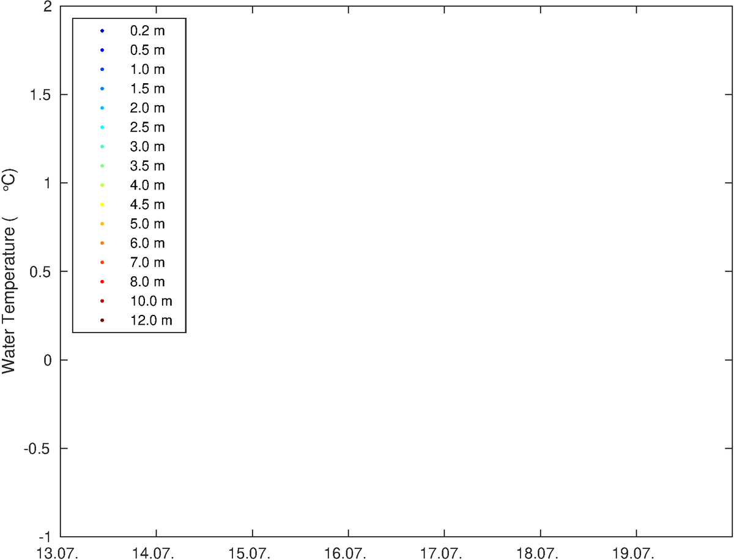The image size is (734, 560).
Task: Click the dark blue marker beside 0.2 m
Action: pos(102,31)
